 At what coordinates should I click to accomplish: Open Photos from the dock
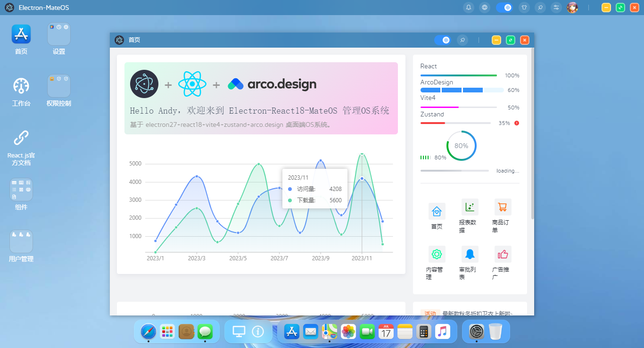(x=348, y=332)
